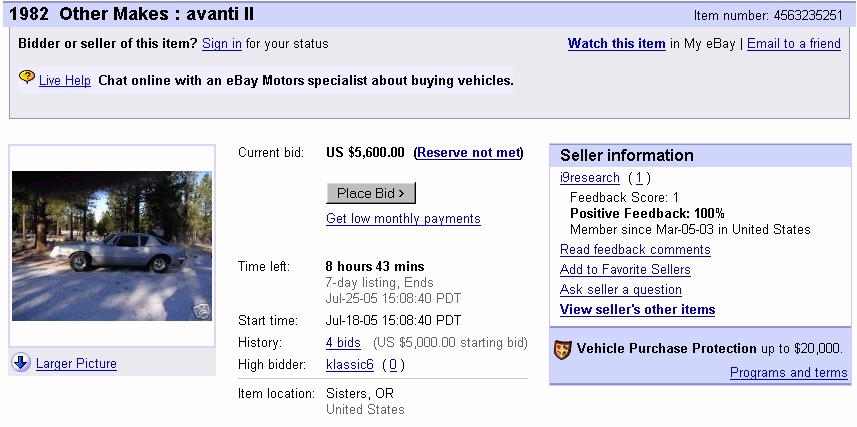Screen dimensions: 857x427
Task: Click Add to Favorite Sellers
Action: click(x=625, y=270)
